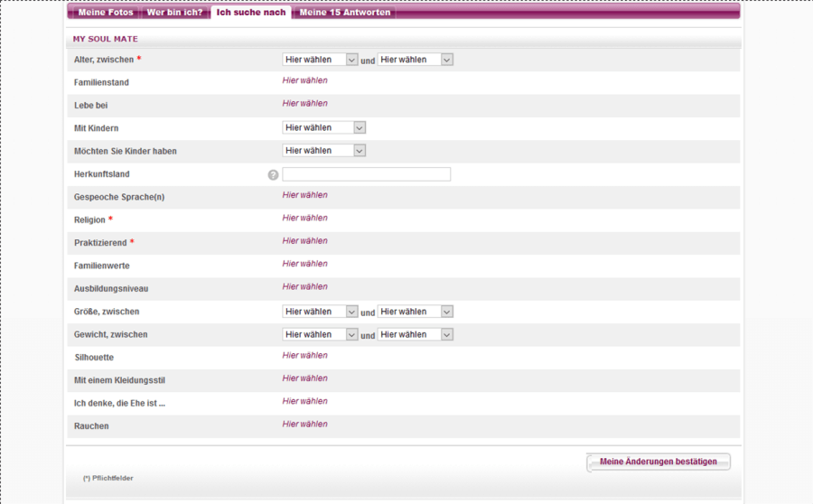Expand the Mit Kindern dropdown
This screenshot has height=504, width=813.
[324, 127]
